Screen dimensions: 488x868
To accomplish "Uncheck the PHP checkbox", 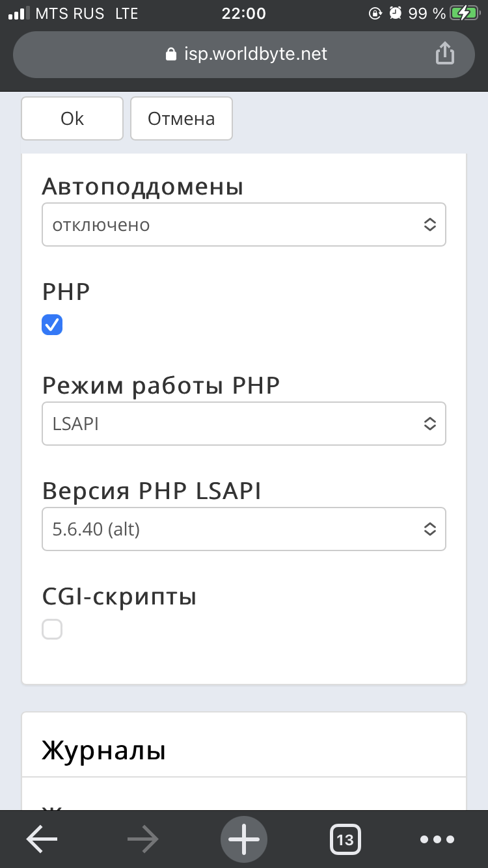I will [52, 325].
